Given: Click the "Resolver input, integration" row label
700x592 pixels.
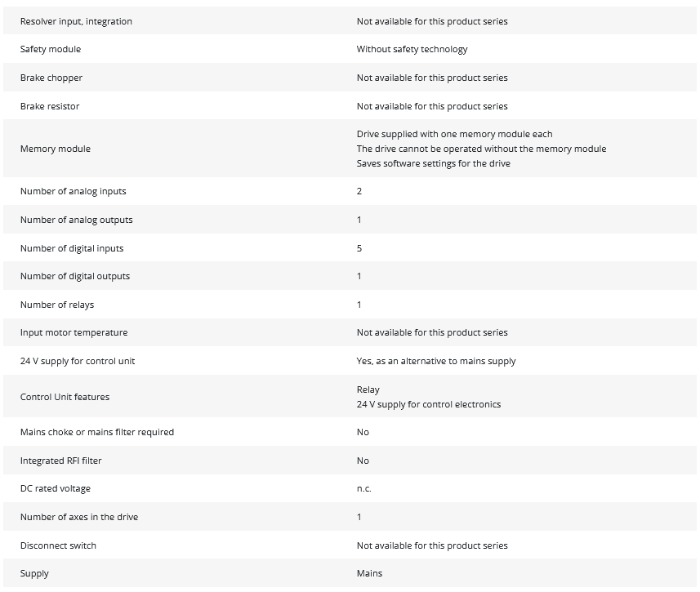Looking at the screenshot, I should 76,21.
